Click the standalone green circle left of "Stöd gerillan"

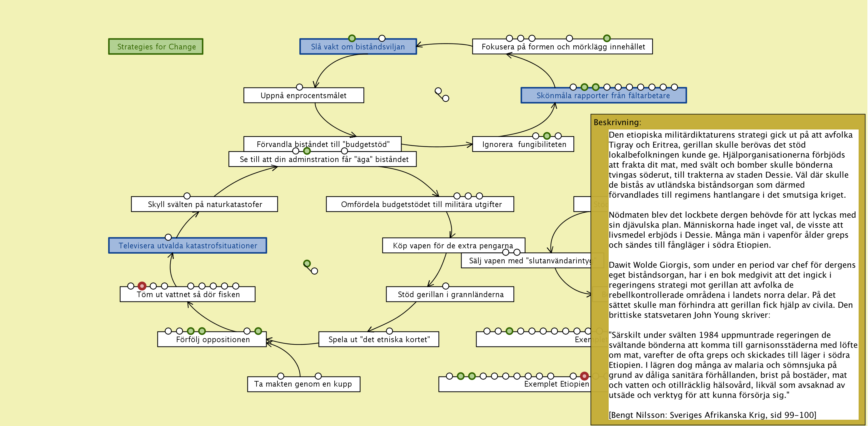(307, 263)
